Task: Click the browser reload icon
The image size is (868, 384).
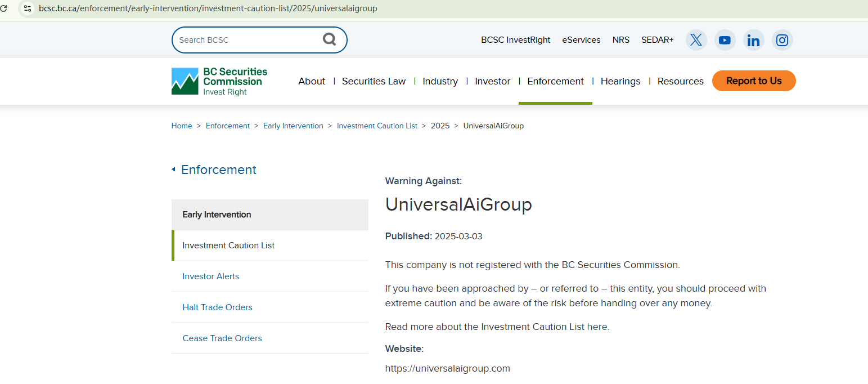Action: (3, 8)
